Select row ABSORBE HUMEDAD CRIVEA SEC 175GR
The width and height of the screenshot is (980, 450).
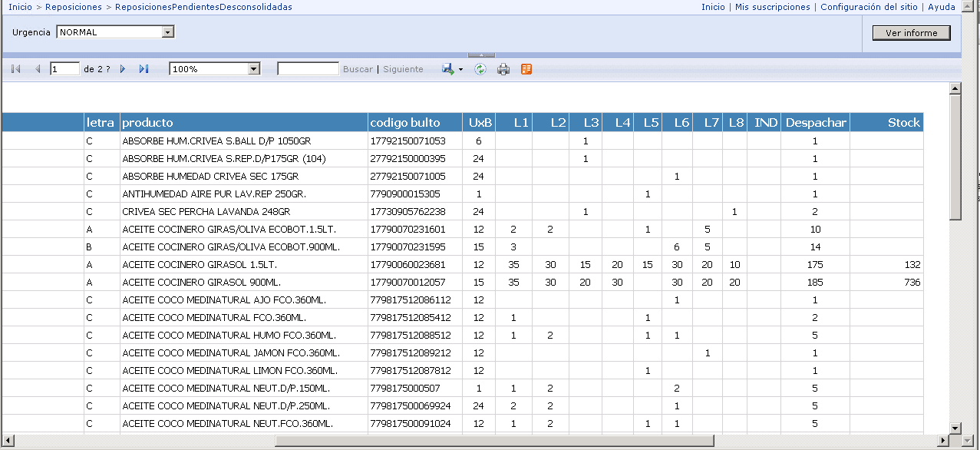point(462,177)
